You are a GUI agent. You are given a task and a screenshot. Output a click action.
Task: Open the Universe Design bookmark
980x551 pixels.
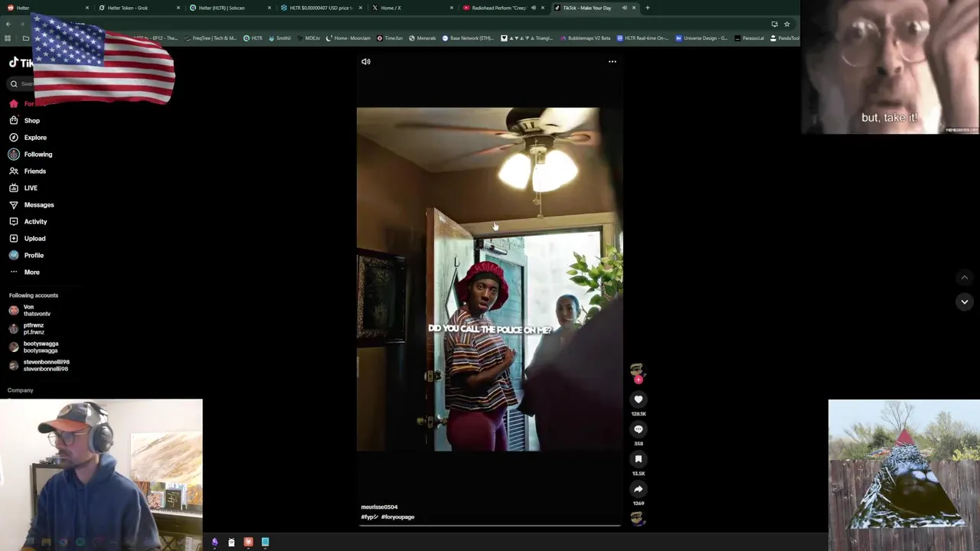pyautogui.click(x=701, y=38)
